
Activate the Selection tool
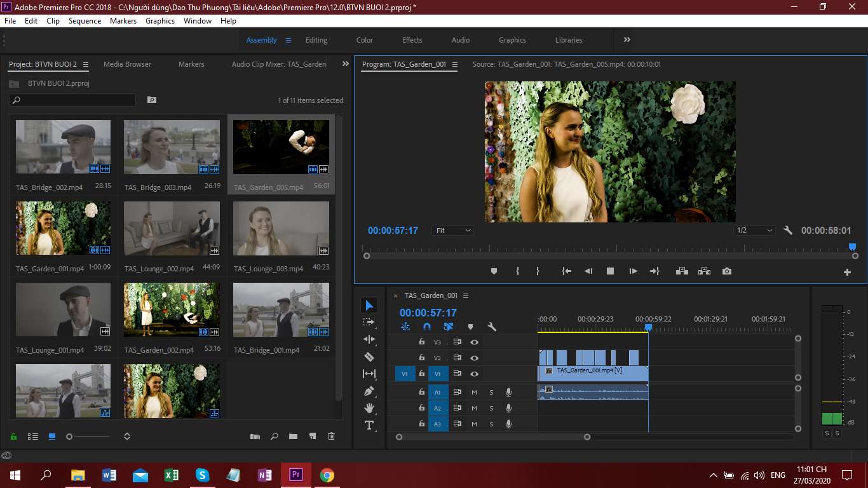pos(369,306)
